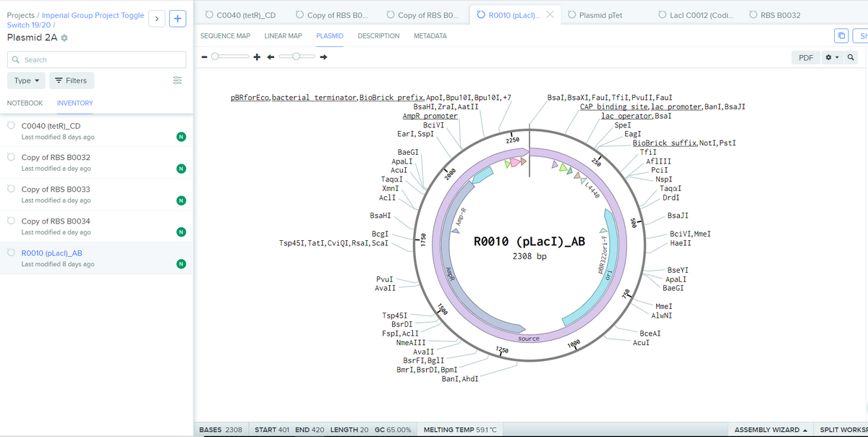Click the N badge on R0010 (pLacI)_AB

tap(182, 264)
